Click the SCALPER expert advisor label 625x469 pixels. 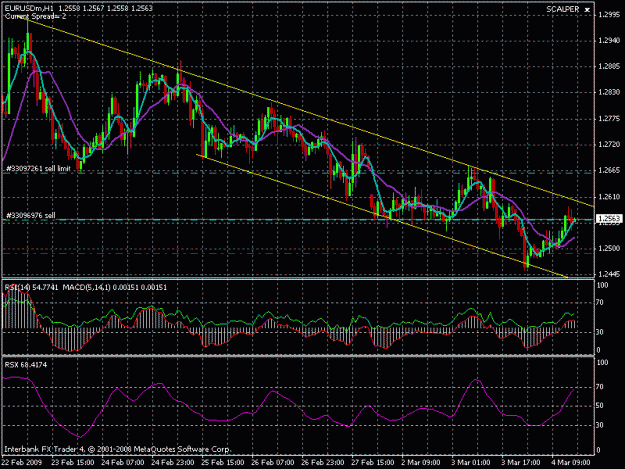pyautogui.click(x=562, y=9)
